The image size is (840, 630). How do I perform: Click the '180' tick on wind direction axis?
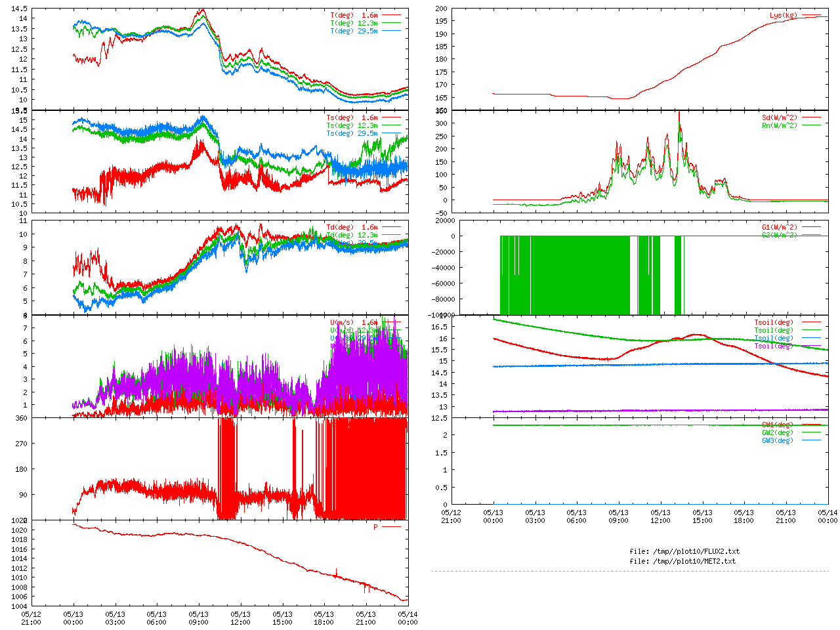[22, 469]
